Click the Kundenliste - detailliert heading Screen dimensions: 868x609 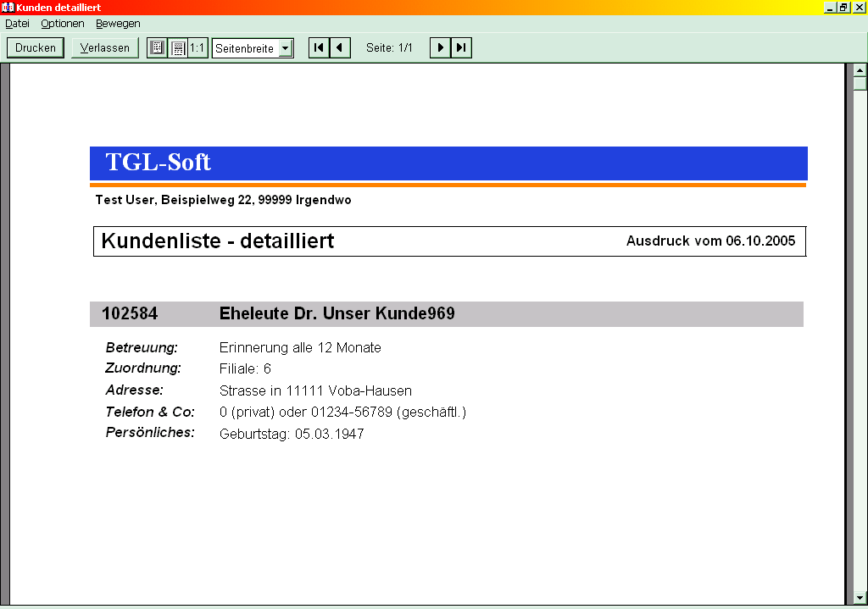218,241
